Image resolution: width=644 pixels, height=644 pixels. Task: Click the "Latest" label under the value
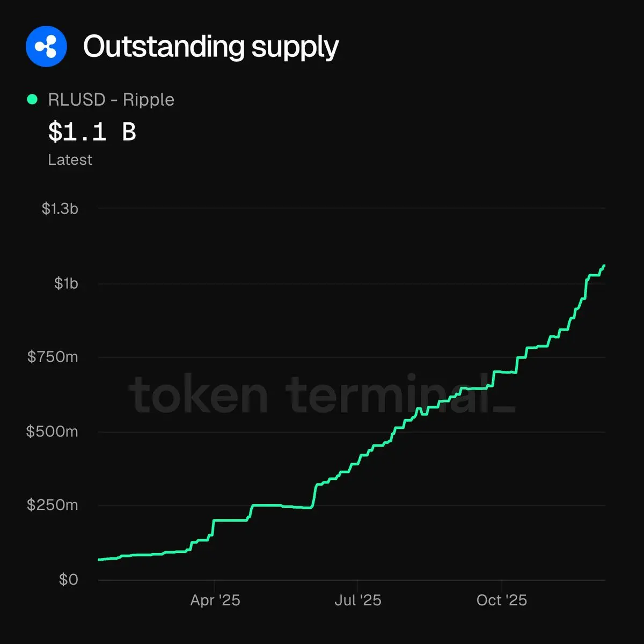click(70, 160)
